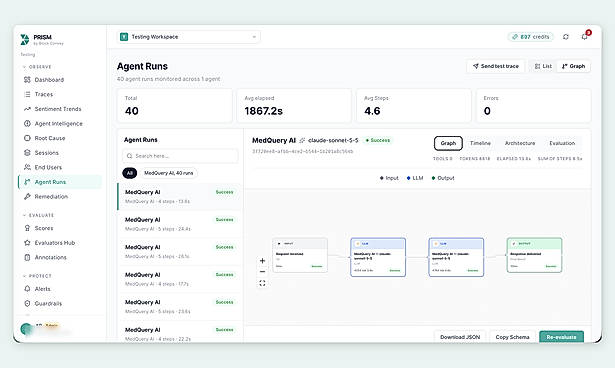Switch to Graph view toggle
This screenshot has width=615, height=368.
click(x=573, y=66)
